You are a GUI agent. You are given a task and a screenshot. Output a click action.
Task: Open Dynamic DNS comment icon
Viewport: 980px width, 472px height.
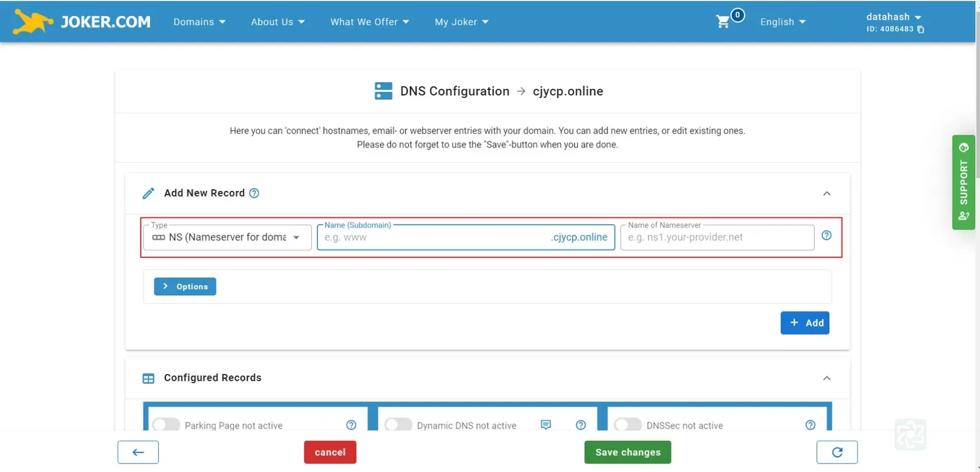point(546,425)
